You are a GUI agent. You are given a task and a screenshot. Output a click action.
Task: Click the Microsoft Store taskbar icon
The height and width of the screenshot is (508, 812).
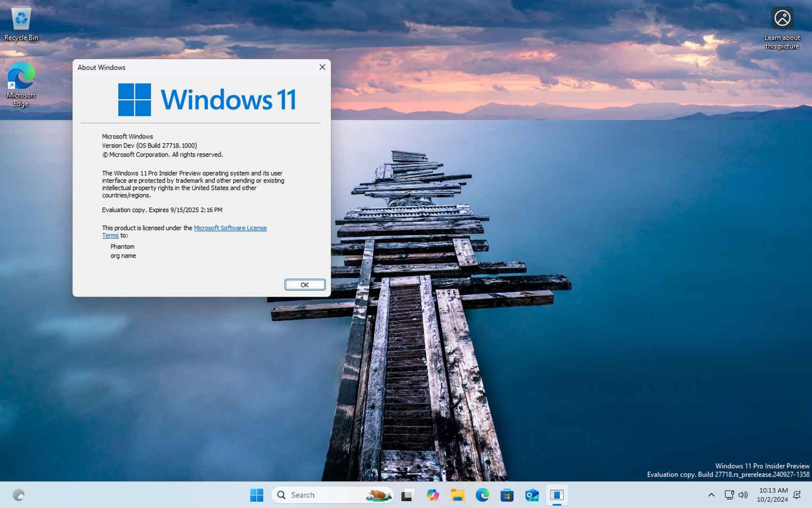507,495
